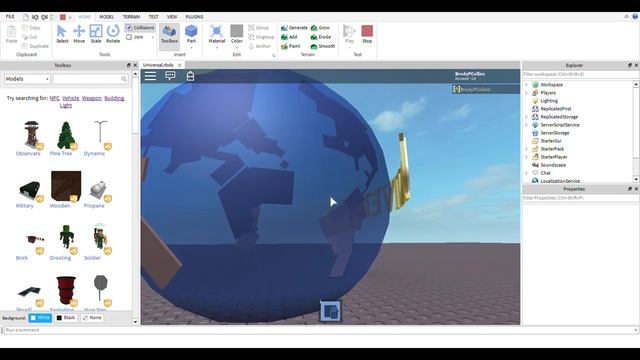This screenshot has height=360, width=640.
Task: Open the Join surfaces dropdown arrow
Action: pyautogui.click(x=153, y=37)
